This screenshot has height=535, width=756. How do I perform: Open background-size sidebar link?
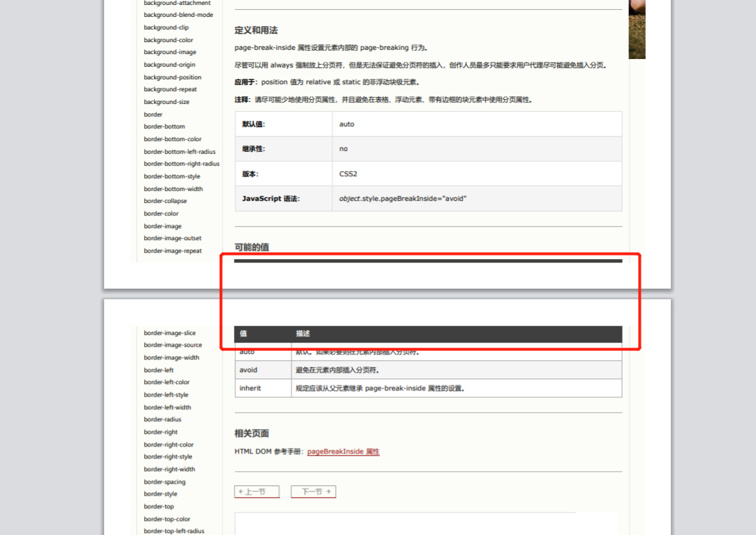pos(167,102)
